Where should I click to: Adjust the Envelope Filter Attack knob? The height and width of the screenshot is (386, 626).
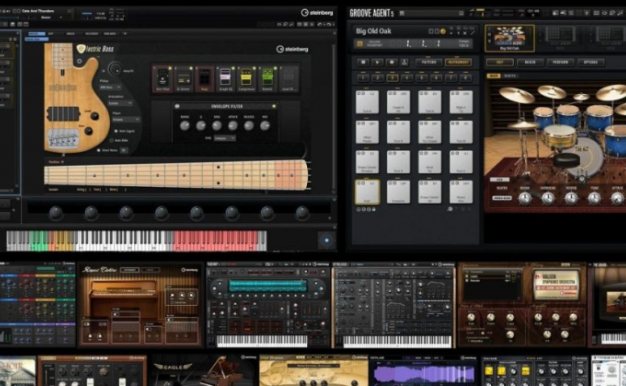click(233, 126)
